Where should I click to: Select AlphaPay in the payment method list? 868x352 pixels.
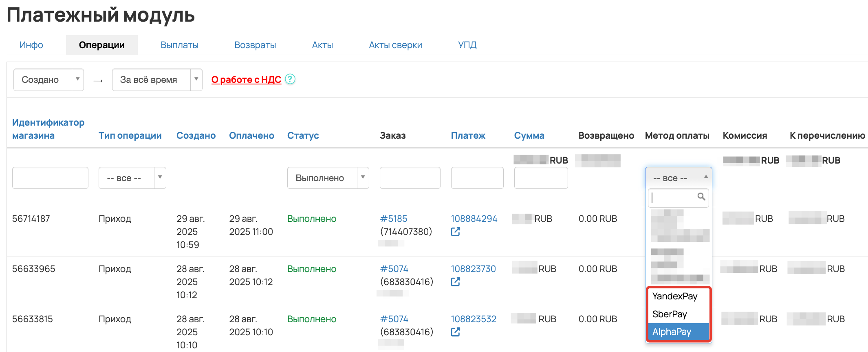pos(672,332)
